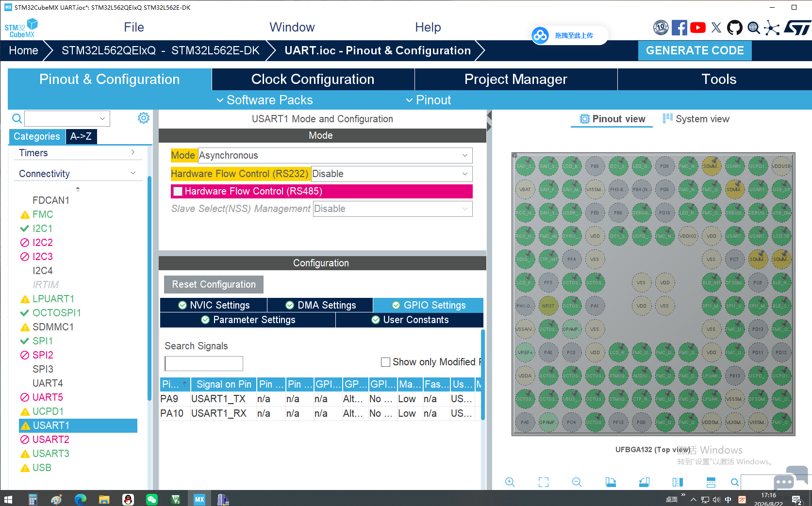This screenshot has height=506, width=812.
Task: Switch to Clock Configuration tab
Action: tap(313, 79)
